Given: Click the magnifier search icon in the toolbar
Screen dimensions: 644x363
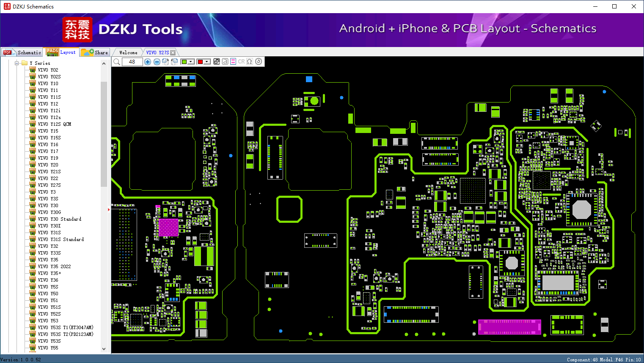Looking at the screenshot, I should (x=117, y=62).
